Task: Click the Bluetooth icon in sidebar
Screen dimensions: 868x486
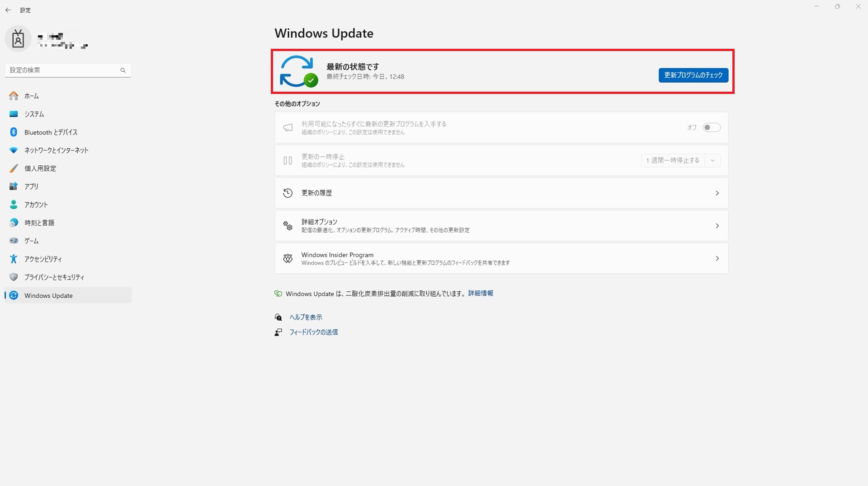Action: coord(14,132)
